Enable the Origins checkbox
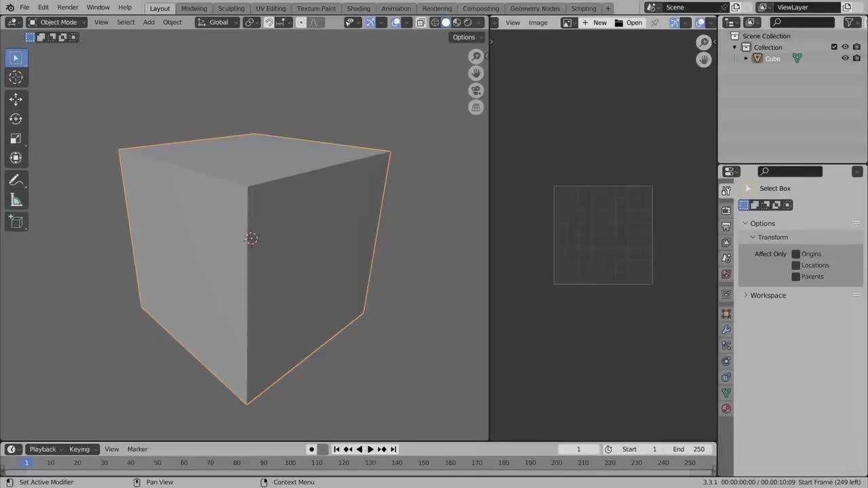868x488 pixels. [x=796, y=254]
